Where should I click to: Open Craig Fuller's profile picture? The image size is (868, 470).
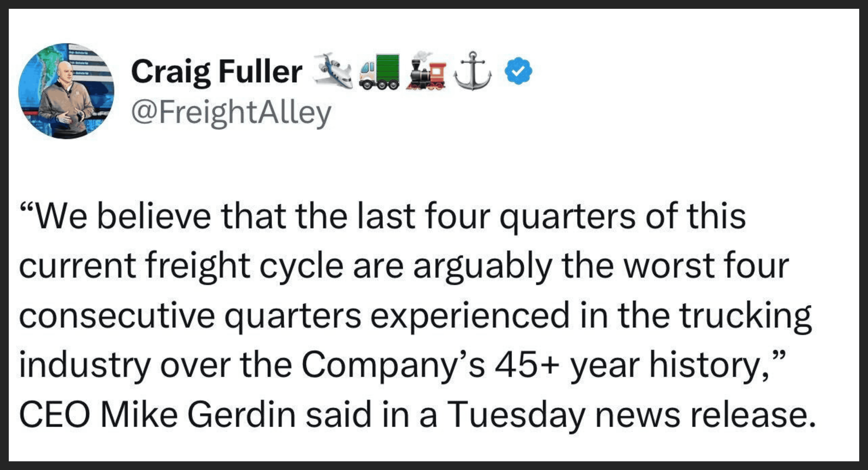(66, 91)
